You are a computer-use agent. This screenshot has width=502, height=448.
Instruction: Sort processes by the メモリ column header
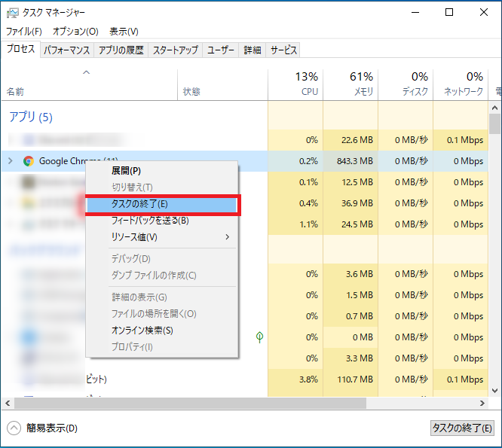tap(350, 84)
